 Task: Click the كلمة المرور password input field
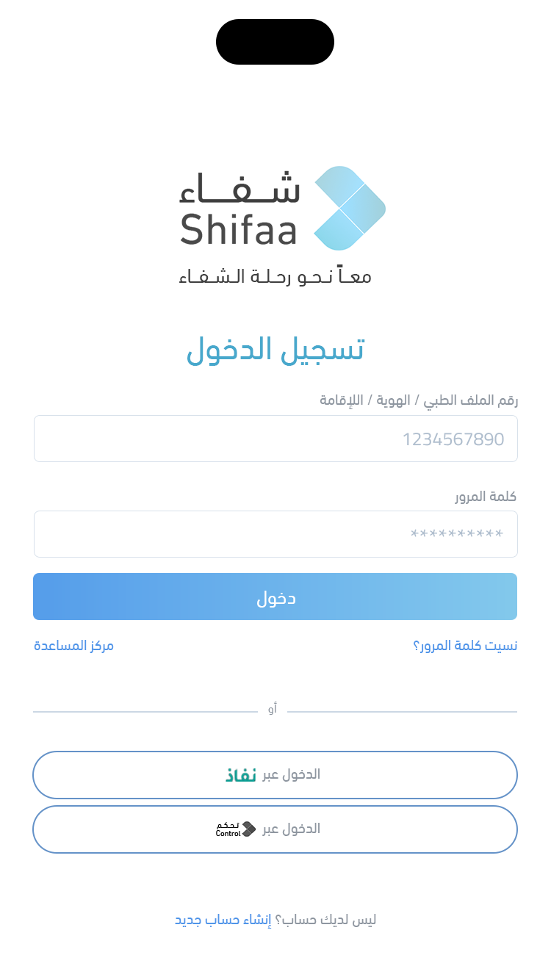(274, 534)
